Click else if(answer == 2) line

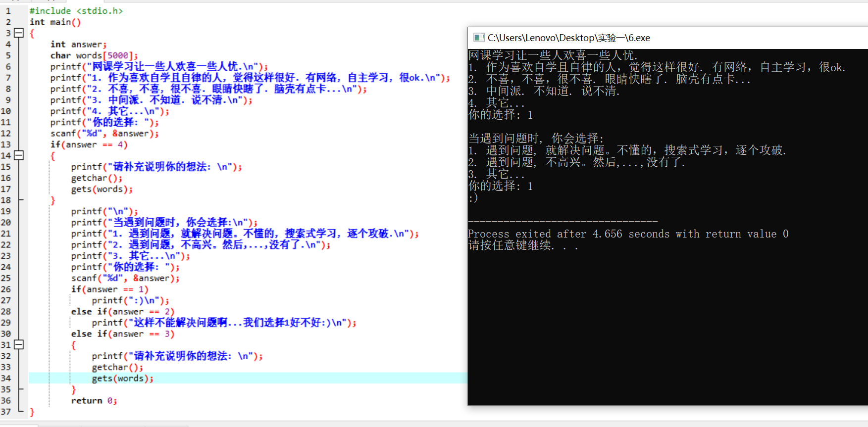click(123, 311)
